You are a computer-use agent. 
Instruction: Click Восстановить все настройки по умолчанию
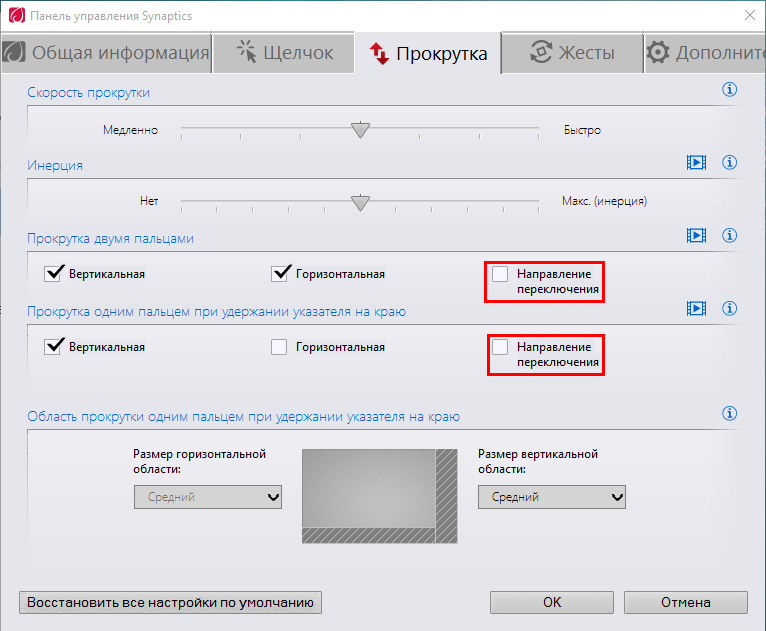[170, 603]
